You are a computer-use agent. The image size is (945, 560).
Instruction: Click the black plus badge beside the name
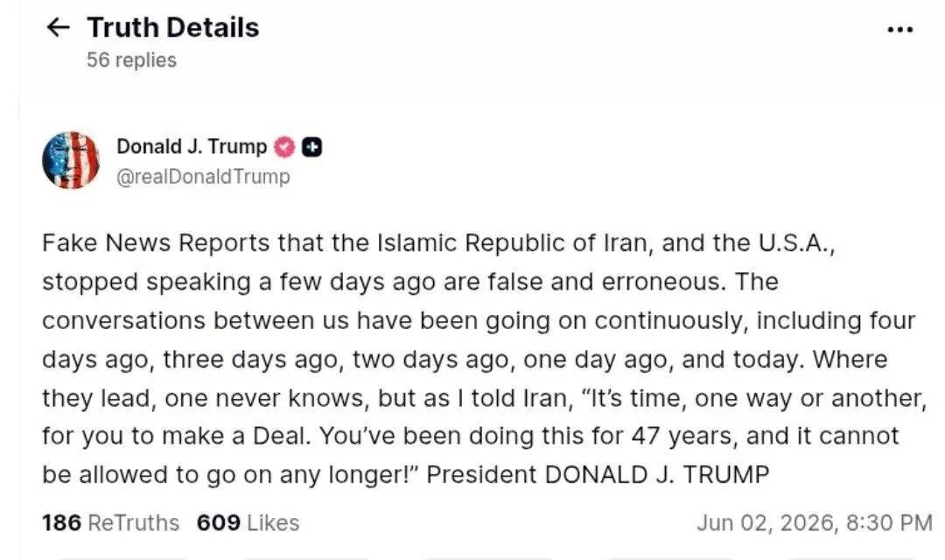click(x=311, y=147)
